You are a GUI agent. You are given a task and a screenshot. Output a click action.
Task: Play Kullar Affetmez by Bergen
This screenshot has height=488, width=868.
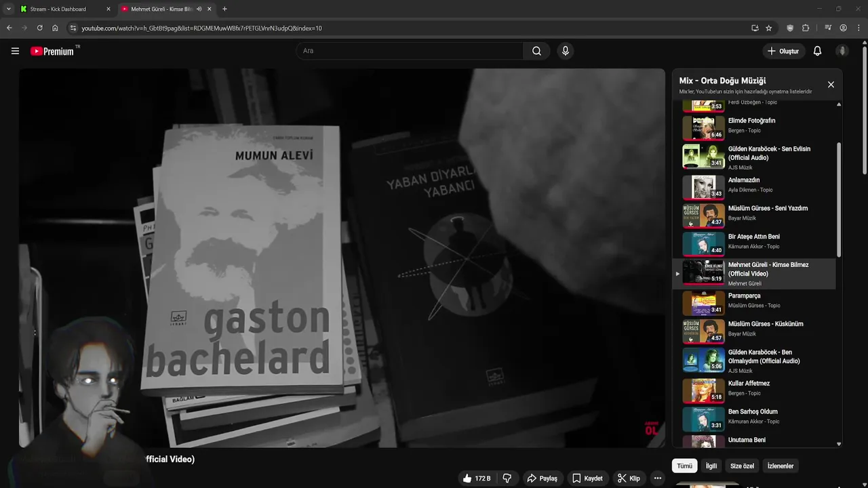click(x=754, y=390)
